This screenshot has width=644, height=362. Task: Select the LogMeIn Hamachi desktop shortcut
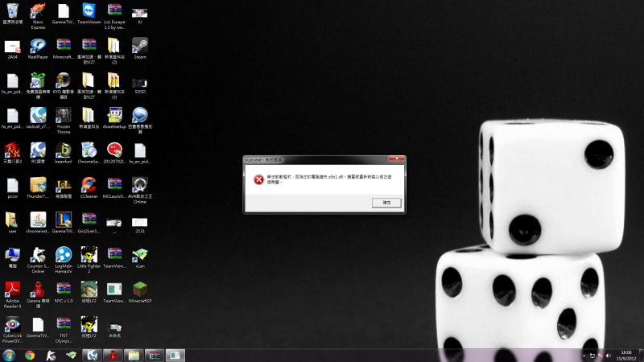(64, 255)
